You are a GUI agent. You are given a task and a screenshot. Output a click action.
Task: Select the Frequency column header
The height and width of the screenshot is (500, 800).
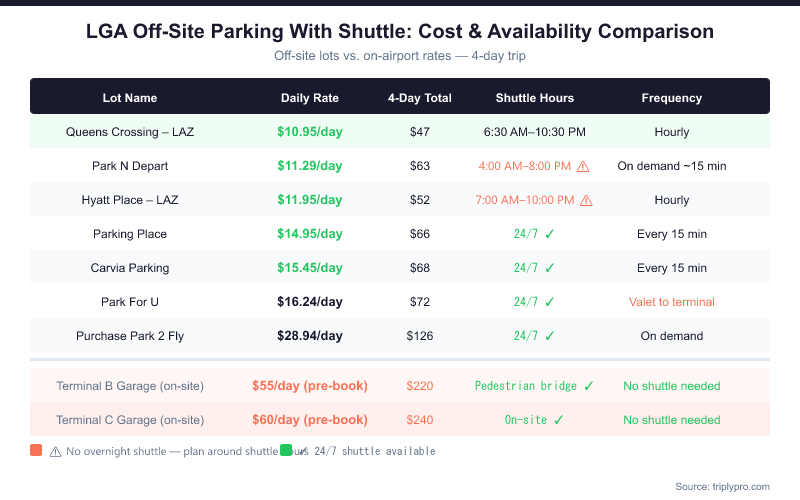click(x=672, y=98)
